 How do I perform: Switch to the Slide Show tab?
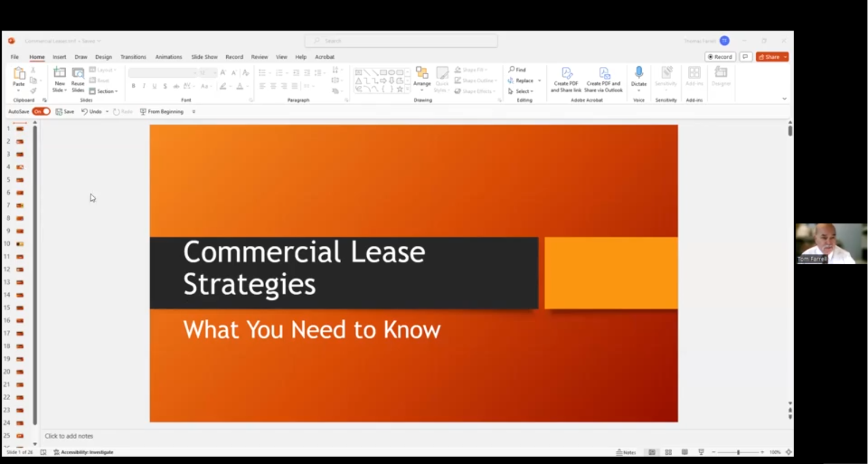[x=204, y=57]
